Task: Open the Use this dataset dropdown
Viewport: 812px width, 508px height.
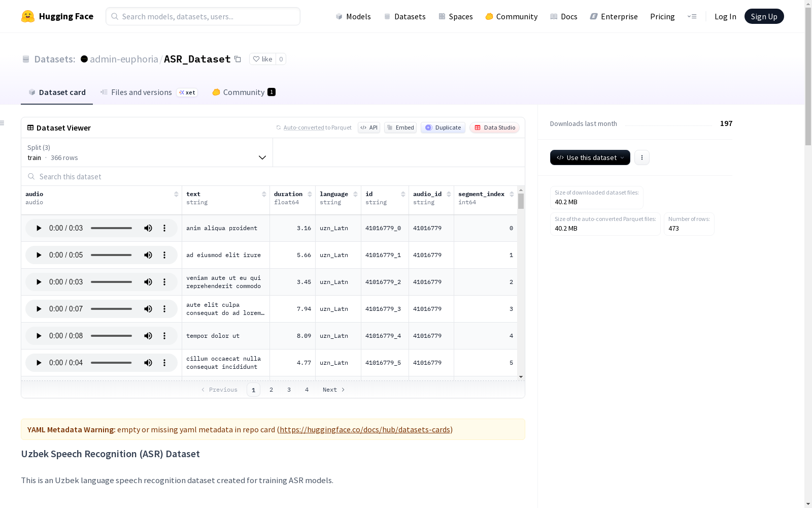Action: coord(590,157)
